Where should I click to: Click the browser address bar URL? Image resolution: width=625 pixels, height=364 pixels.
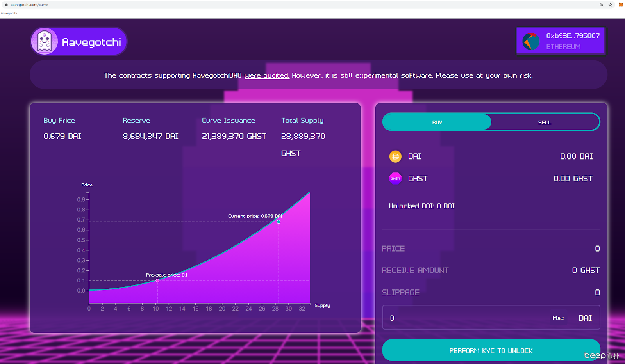29,5
